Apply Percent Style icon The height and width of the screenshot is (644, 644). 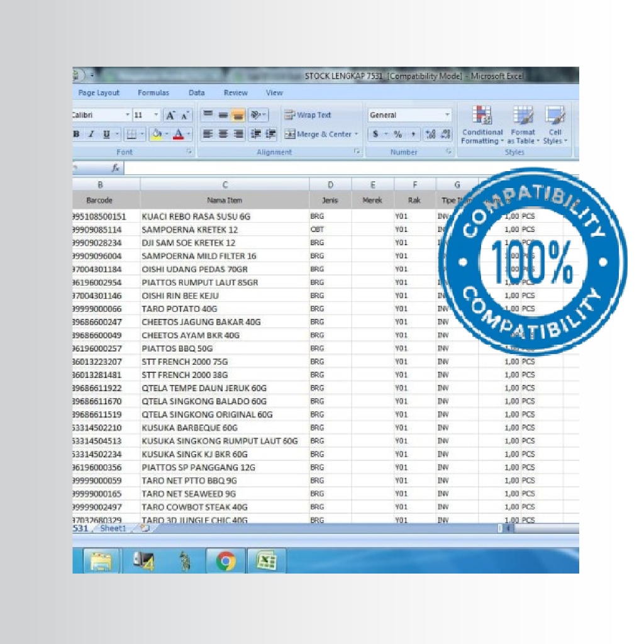(397, 134)
